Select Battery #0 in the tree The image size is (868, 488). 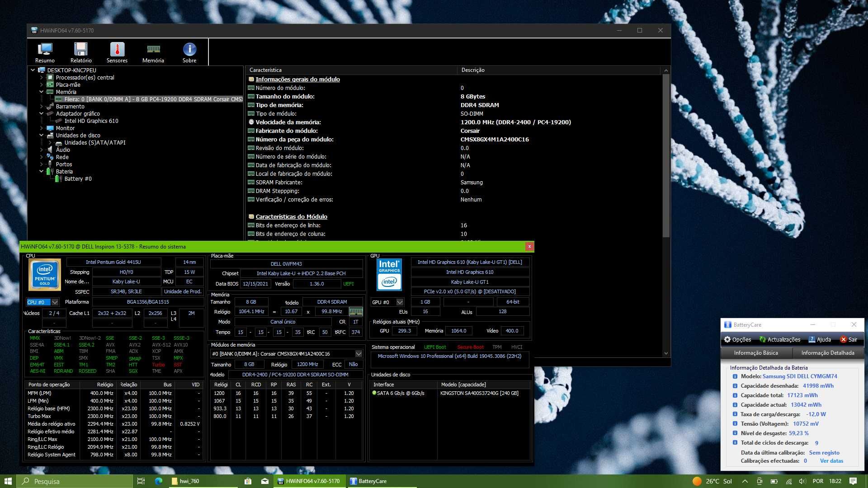pyautogui.click(x=78, y=178)
